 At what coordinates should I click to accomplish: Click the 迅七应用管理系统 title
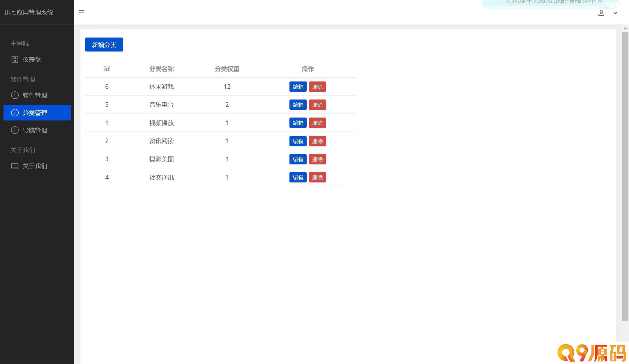click(29, 12)
